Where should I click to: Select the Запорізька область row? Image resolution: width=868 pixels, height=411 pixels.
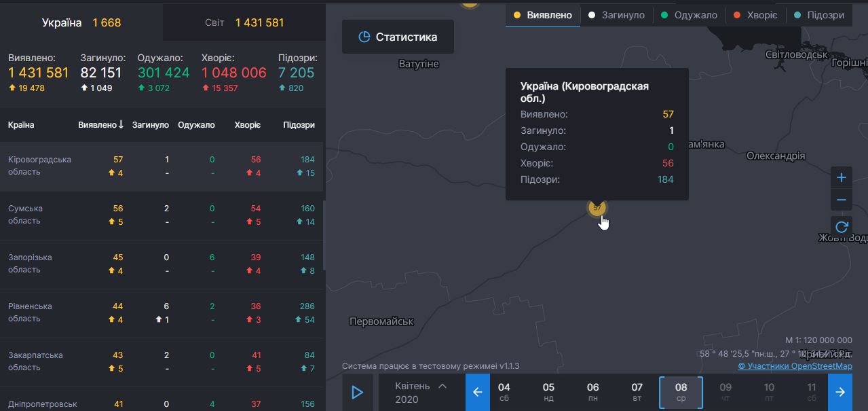pyautogui.click(x=162, y=264)
